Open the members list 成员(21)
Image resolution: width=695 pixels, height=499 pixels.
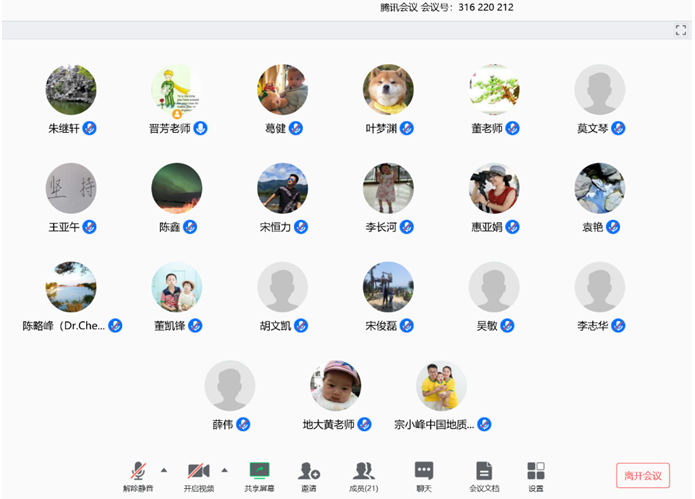[x=364, y=472]
